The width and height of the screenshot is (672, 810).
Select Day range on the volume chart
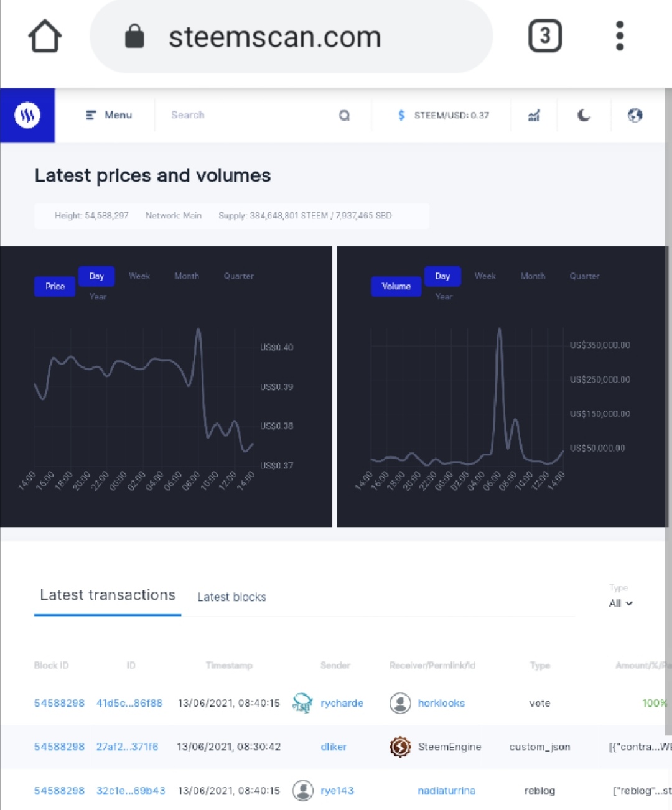(x=442, y=276)
